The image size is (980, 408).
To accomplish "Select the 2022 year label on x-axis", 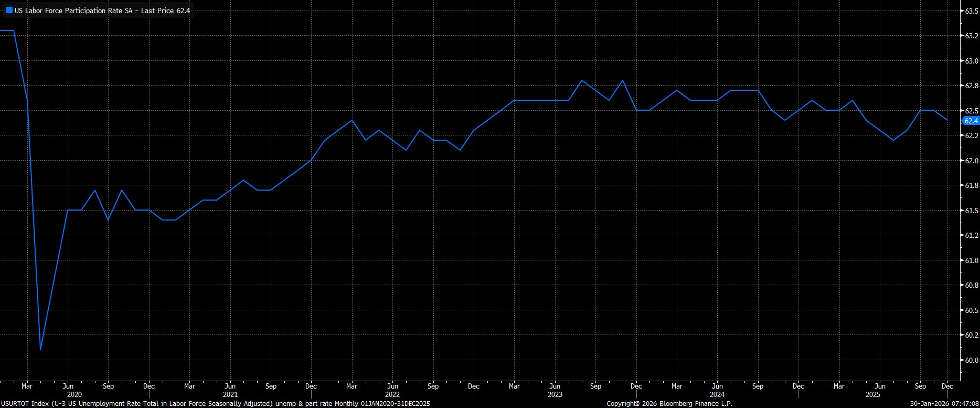I will coord(392,394).
